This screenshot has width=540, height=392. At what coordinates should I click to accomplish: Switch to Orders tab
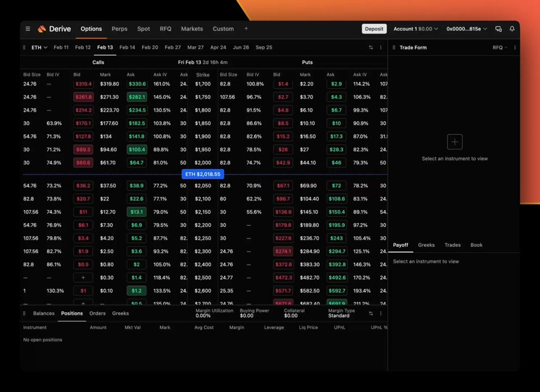point(97,313)
